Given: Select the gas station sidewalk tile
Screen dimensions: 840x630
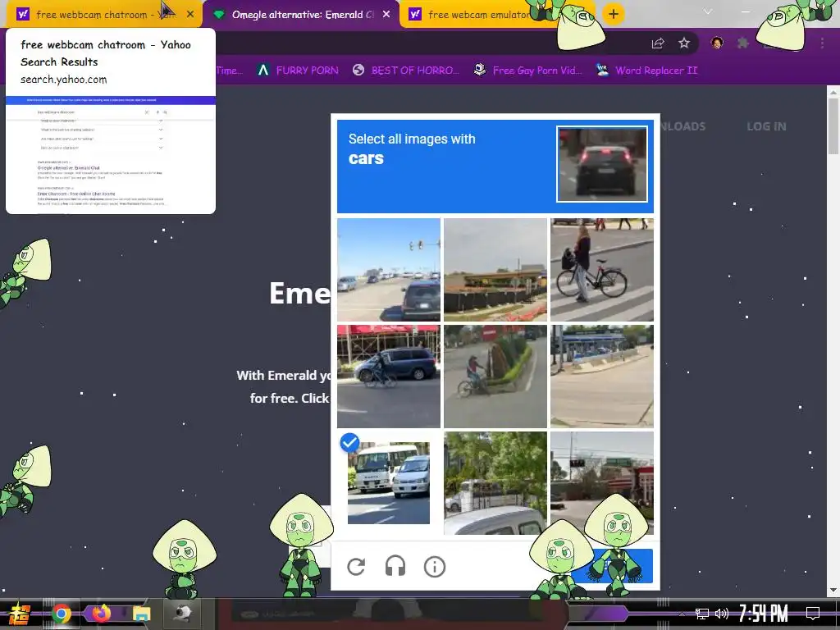Looking at the screenshot, I should pyautogui.click(x=602, y=376).
